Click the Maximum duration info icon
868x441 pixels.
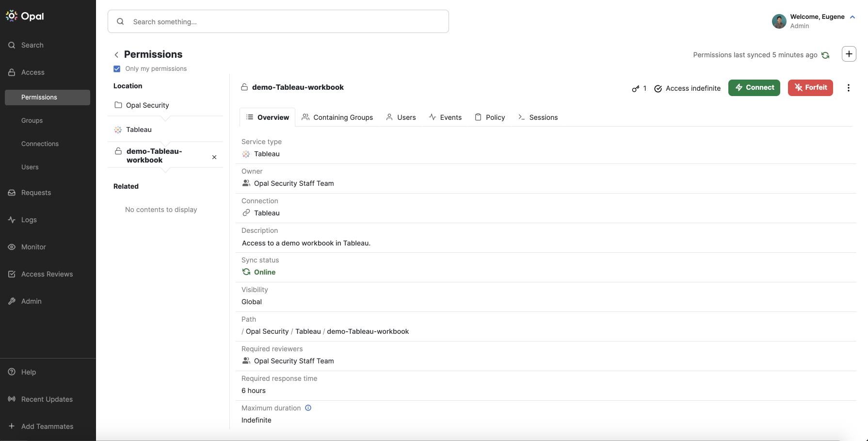click(308, 408)
